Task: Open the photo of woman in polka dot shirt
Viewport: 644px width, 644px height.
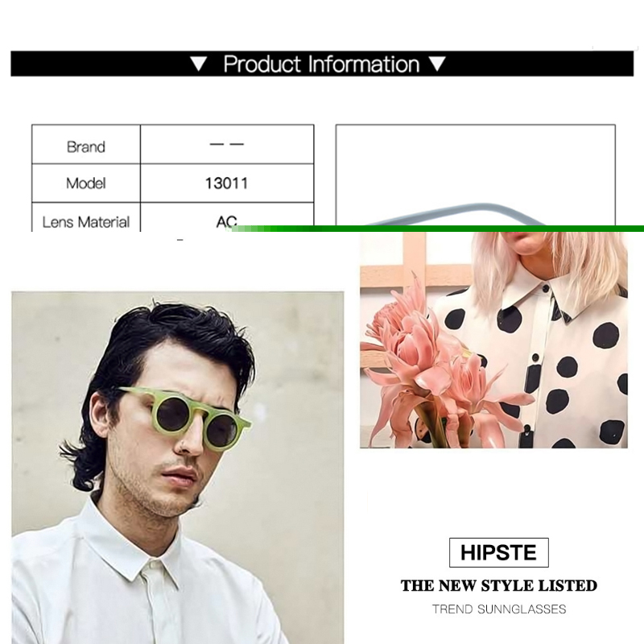Action: pyautogui.click(x=493, y=340)
